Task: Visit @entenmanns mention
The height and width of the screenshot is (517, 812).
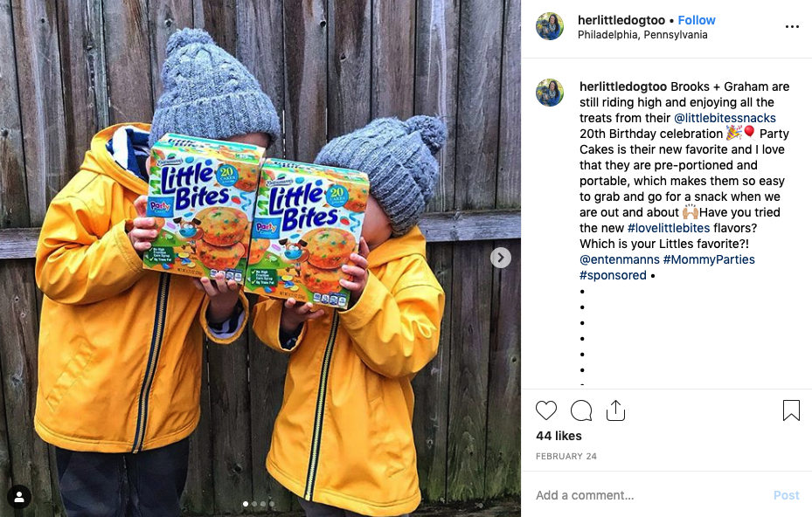Action: click(x=620, y=259)
